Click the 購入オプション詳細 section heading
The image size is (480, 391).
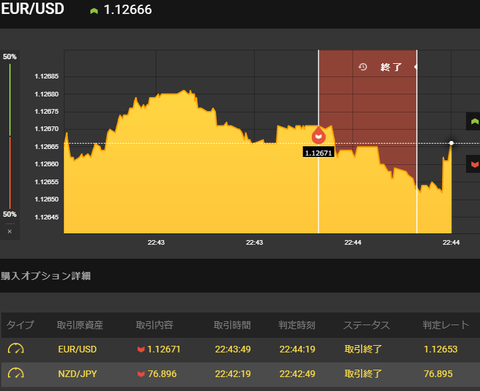tap(46, 276)
